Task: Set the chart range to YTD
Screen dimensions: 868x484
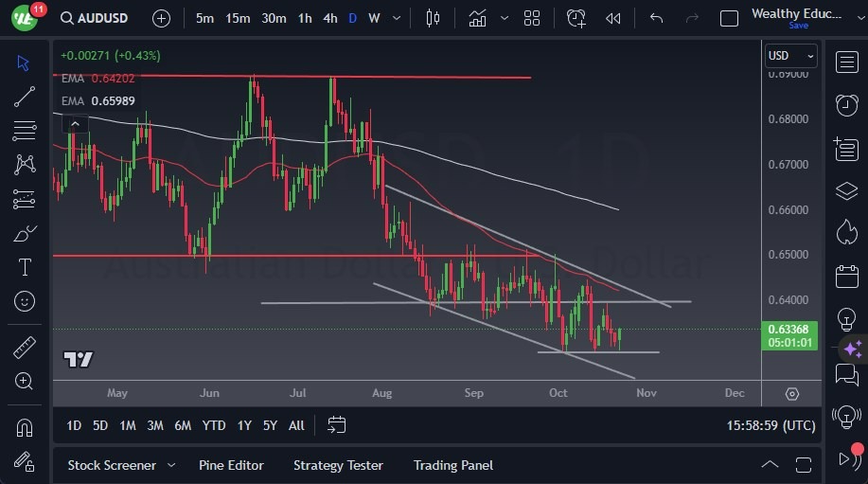Action: pyautogui.click(x=214, y=425)
